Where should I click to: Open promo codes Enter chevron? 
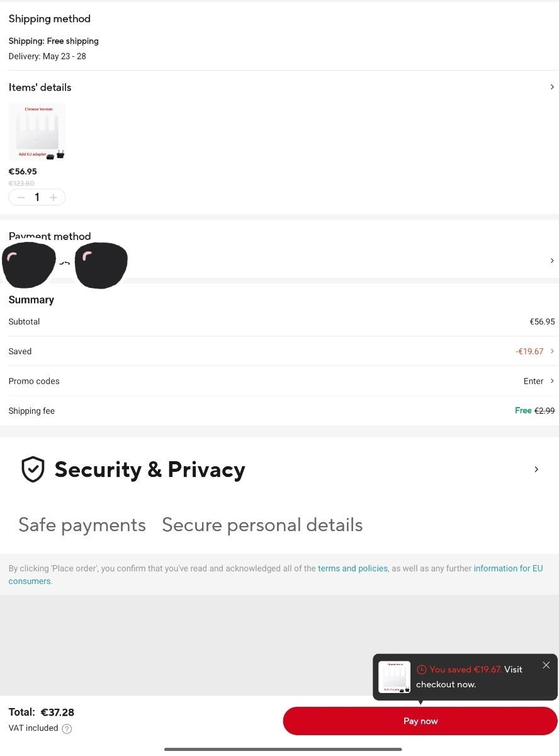pyautogui.click(x=552, y=381)
